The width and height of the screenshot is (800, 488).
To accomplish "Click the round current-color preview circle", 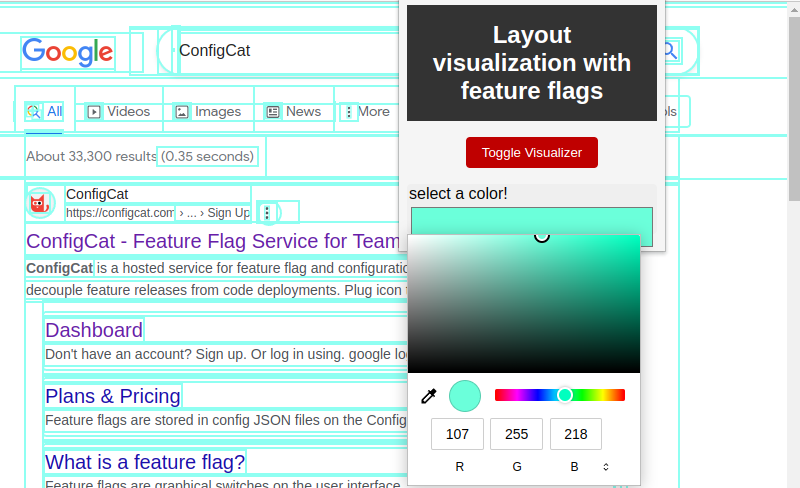I will [465, 396].
